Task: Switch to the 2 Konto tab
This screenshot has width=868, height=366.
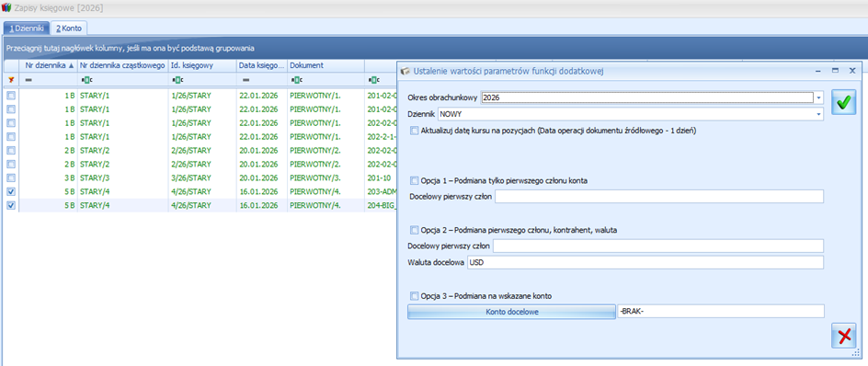Action: tap(69, 28)
